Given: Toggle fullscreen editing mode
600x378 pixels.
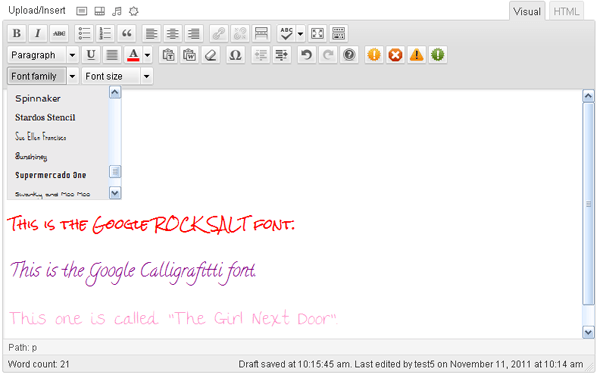Looking at the screenshot, I should (x=318, y=34).
